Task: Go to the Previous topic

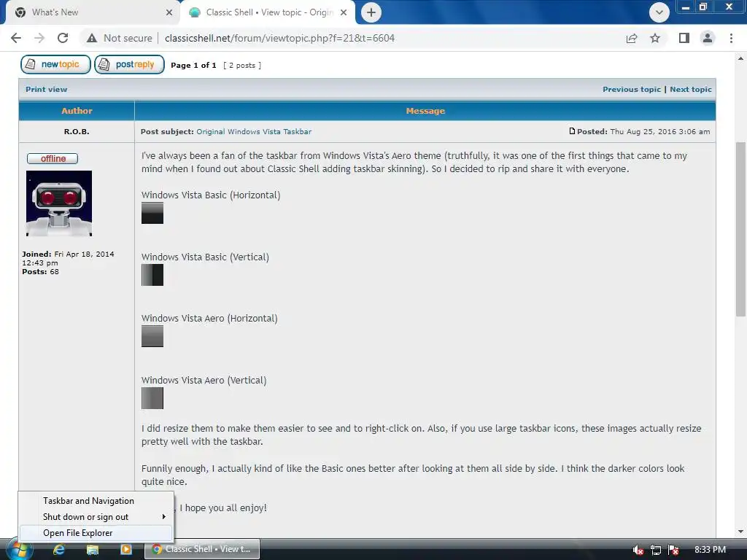Action: coord(632,89)
